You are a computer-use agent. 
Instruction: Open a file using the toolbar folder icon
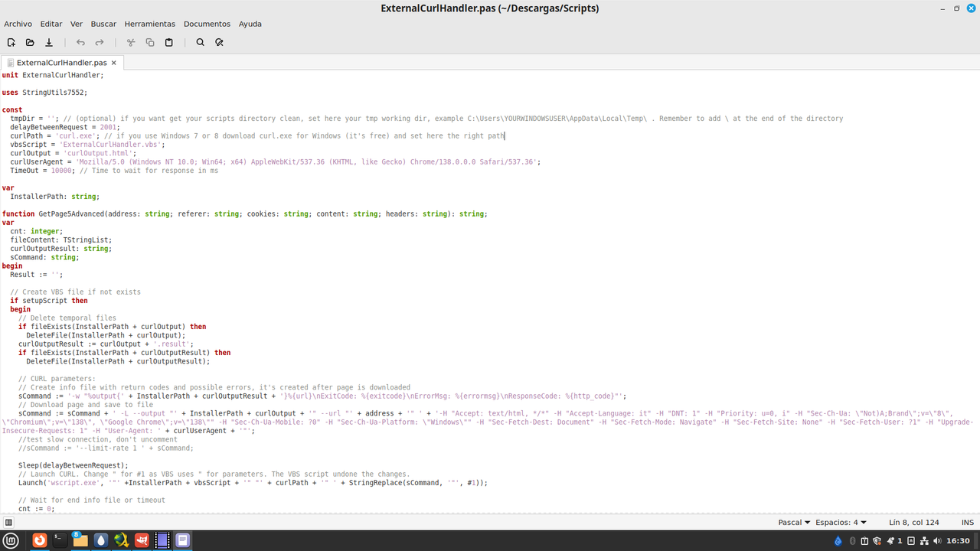[x=30, y=43]
